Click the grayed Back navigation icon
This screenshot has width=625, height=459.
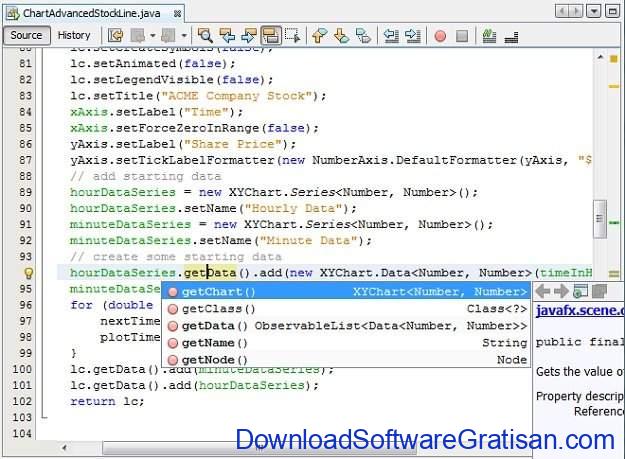point(138,36)
